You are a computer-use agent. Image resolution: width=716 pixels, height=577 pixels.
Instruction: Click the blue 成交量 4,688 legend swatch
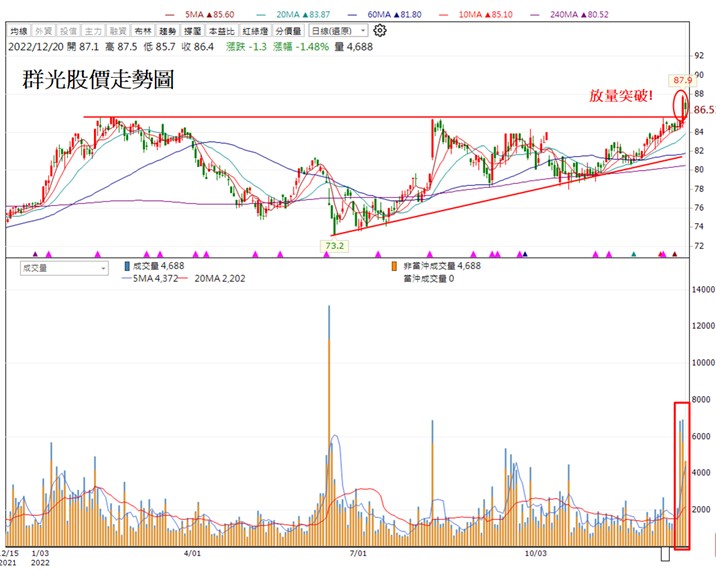pos(127,266)
